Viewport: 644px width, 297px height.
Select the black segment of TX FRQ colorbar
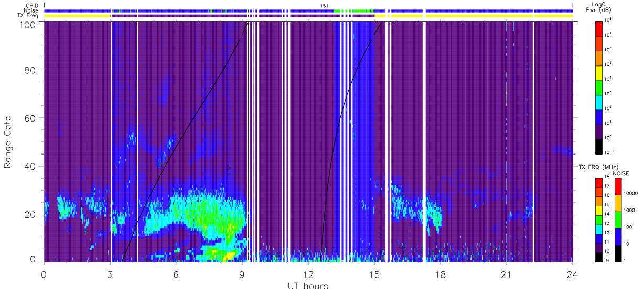pos(598,257)
